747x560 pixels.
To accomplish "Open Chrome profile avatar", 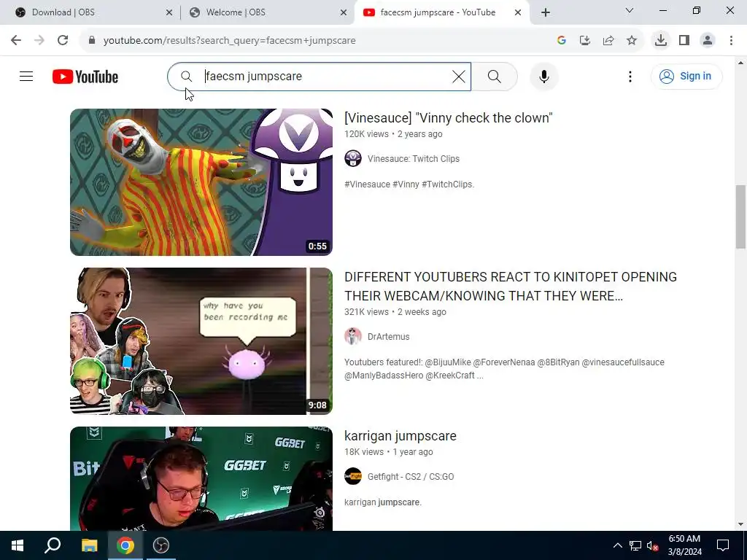I will pyautogui.click(x=708, y=41).
